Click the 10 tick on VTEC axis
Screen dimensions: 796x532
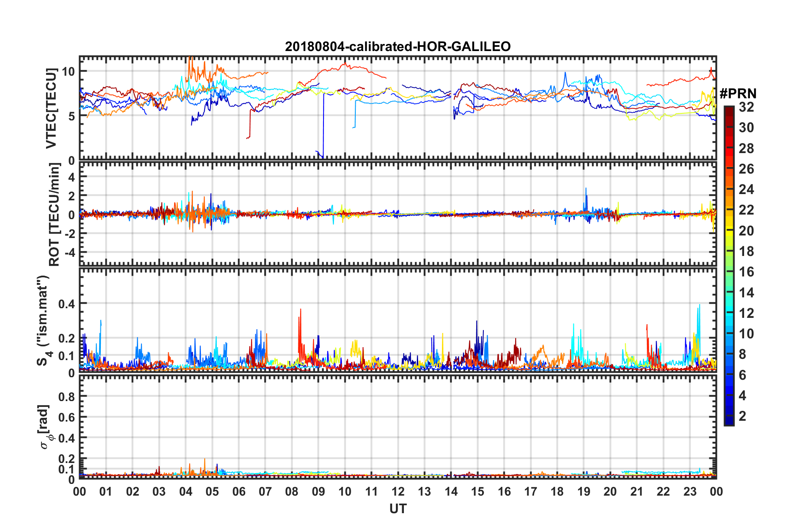click(69, 72)
